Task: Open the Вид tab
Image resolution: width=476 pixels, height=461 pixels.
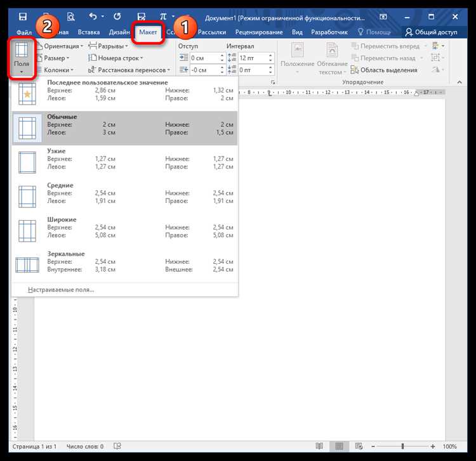Action: [x=297, y=32]
